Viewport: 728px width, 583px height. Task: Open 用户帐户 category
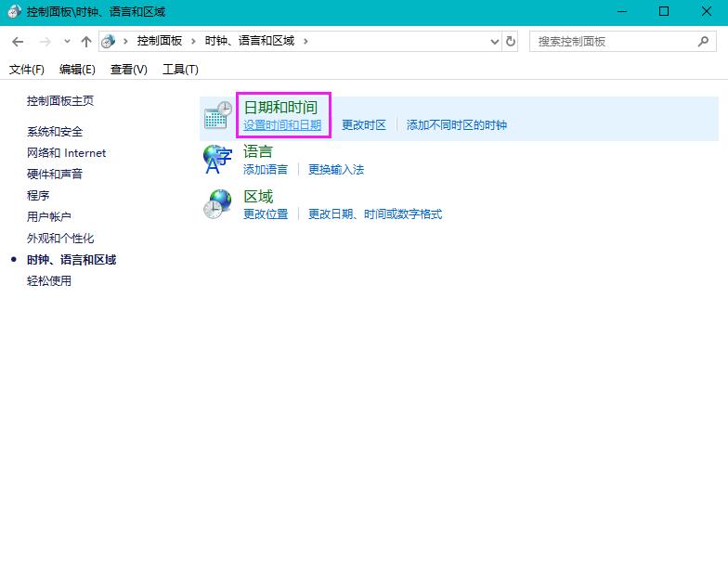48,217
